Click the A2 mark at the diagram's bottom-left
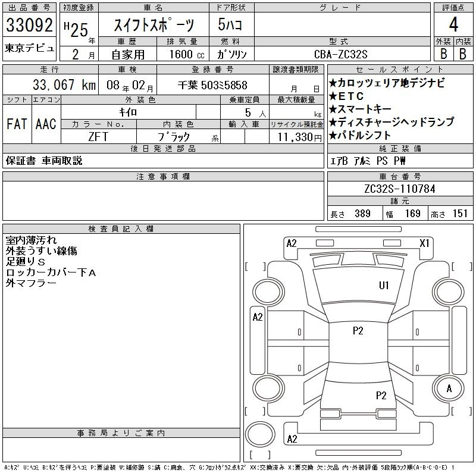Screen dimensions: 476x476 (292, 439)
